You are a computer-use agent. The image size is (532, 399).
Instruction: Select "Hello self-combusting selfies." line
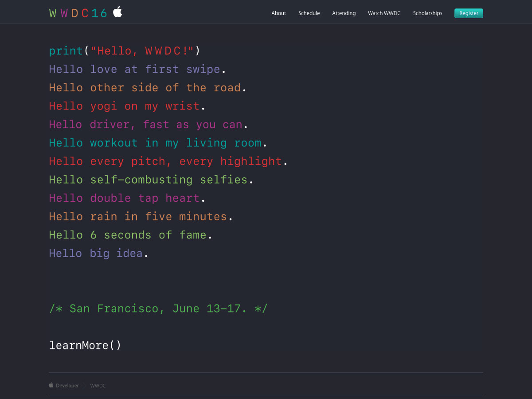click(151, 180)
